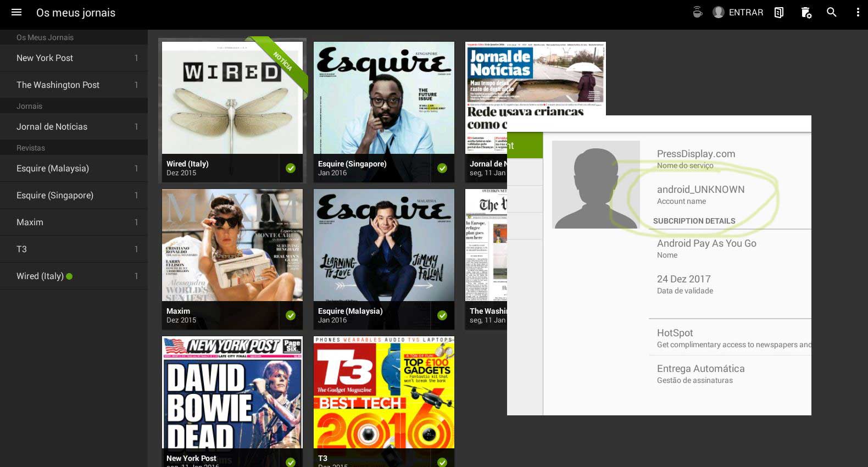Click android_UNKNOWN account name entry
The height and width of the screenshot is (467, 868).
point(700,194)
